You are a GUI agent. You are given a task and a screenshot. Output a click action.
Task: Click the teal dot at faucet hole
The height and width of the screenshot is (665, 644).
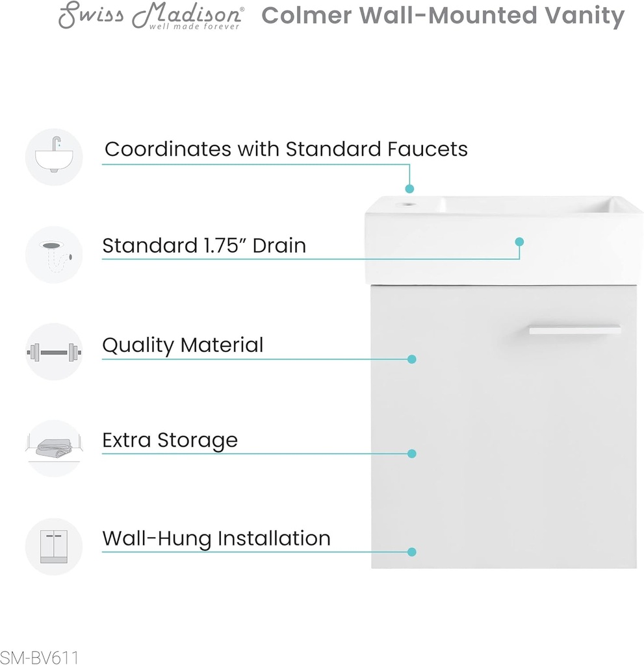point(409,188)
